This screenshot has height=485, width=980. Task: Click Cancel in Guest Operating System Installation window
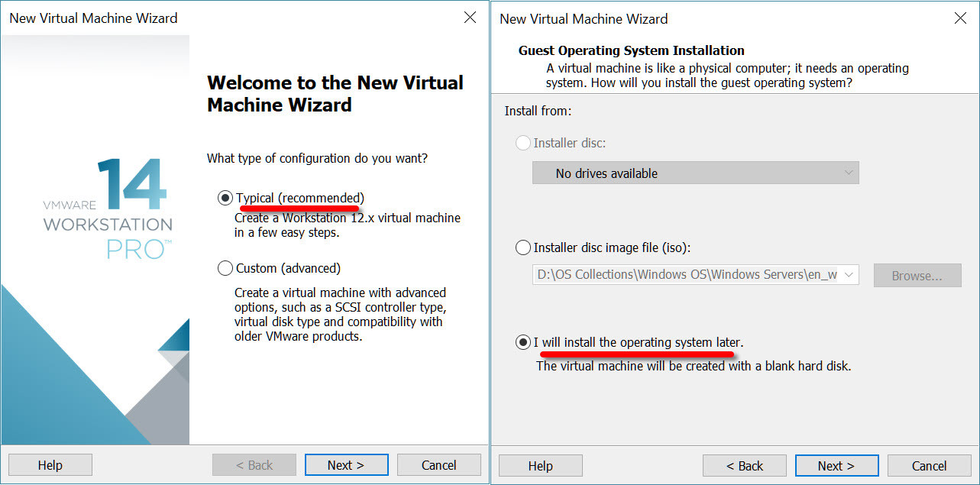point(930,466)
